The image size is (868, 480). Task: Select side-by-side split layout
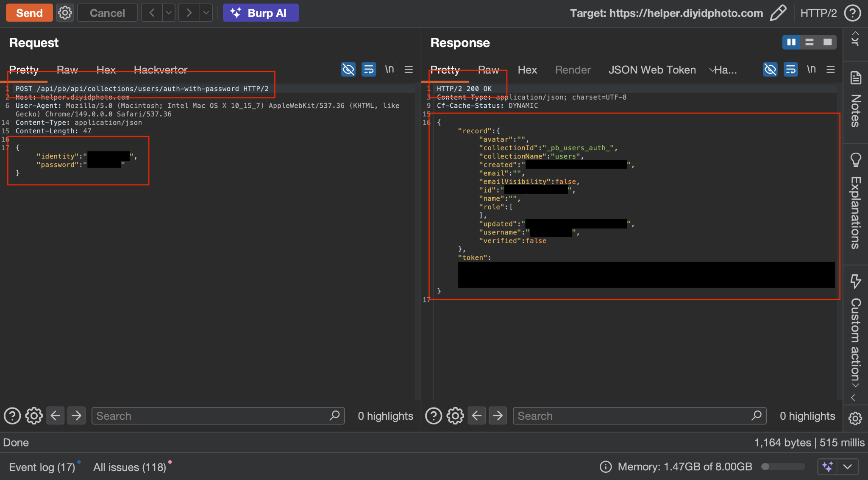(791, 42)
